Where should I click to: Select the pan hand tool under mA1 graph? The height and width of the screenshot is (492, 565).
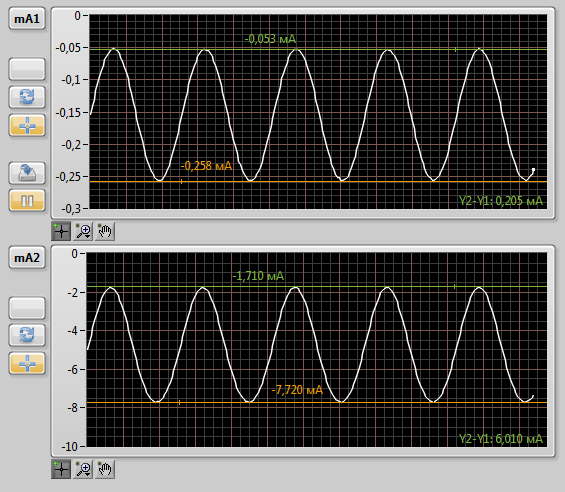(x=105, y=231)
